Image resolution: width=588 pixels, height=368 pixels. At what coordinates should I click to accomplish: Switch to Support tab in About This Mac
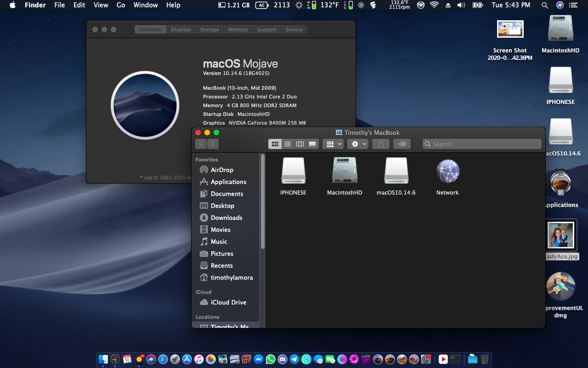[x=267, y=29]
